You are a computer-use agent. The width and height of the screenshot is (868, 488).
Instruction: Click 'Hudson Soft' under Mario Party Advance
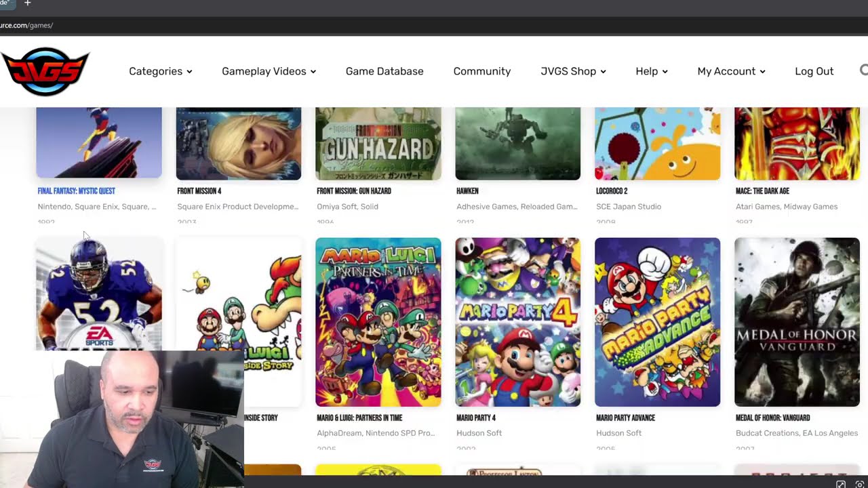point(619,433)
